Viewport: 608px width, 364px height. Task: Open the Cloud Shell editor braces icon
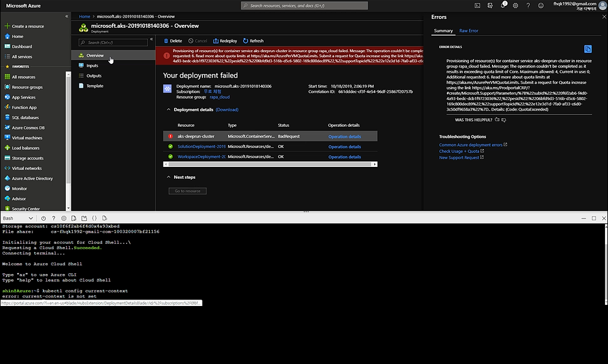pos(94,218)
